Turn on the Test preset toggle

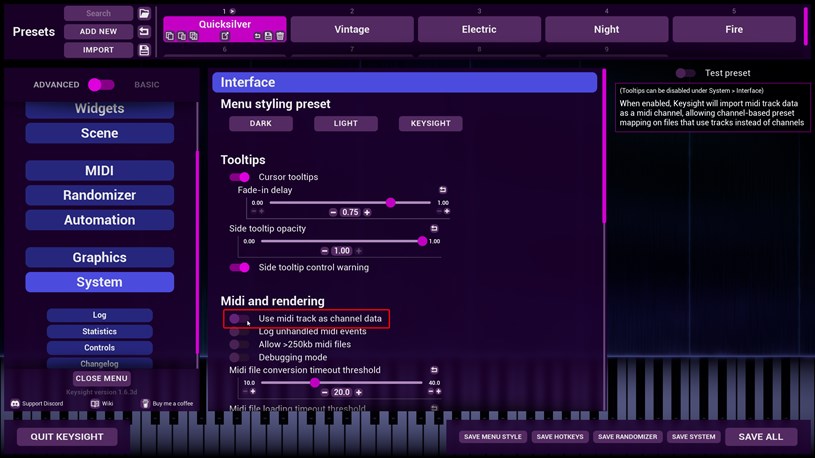(685, 73)
